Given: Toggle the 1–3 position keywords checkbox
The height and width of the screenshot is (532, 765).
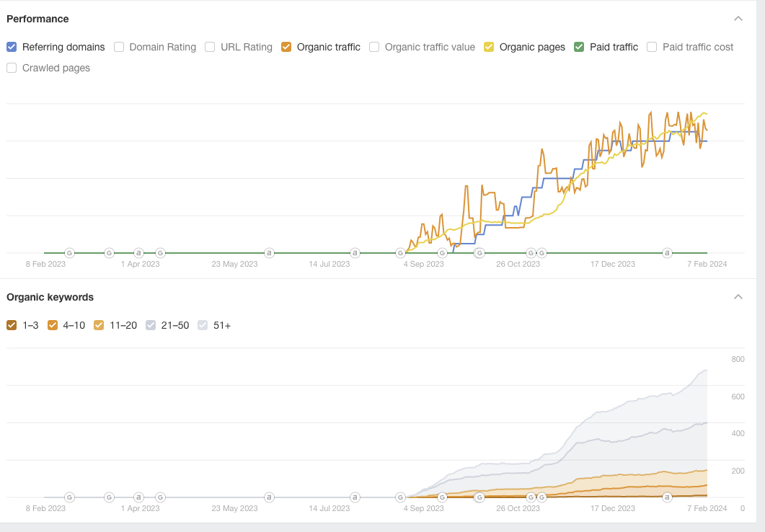Looking at the screenshot, I should pyautogui.click(x=12, y=325).
